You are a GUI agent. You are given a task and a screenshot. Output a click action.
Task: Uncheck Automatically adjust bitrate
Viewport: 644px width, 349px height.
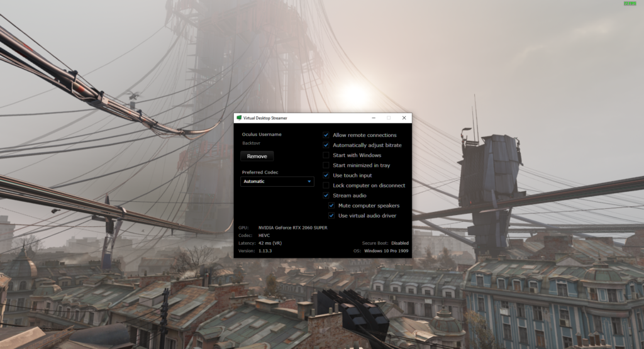[x=326, y=145]
